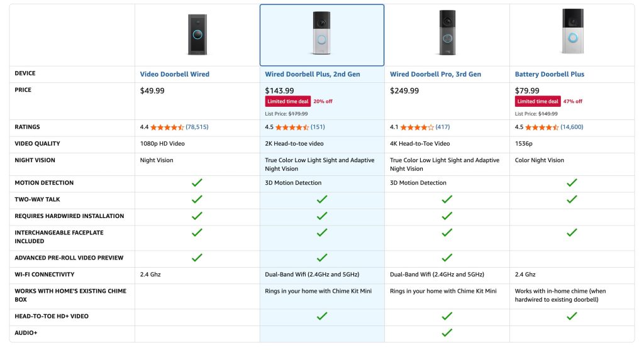Click the Limited time deal badge at $79.99
Viewport: 644px width, 350px height.
538,101
